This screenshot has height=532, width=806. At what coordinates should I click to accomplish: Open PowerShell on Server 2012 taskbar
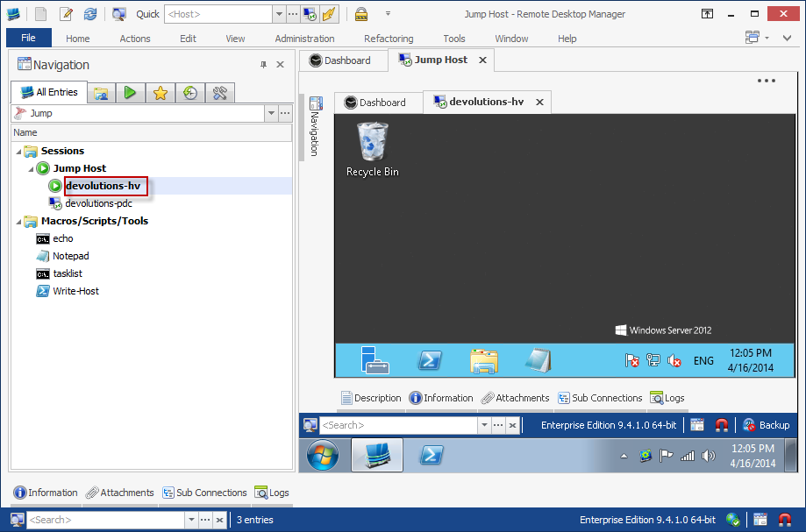pos(430,360)
